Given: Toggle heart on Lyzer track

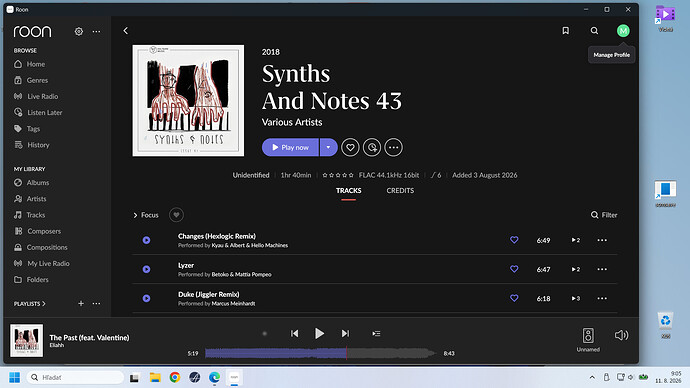Looking at the screenshot, I should 514,269.
